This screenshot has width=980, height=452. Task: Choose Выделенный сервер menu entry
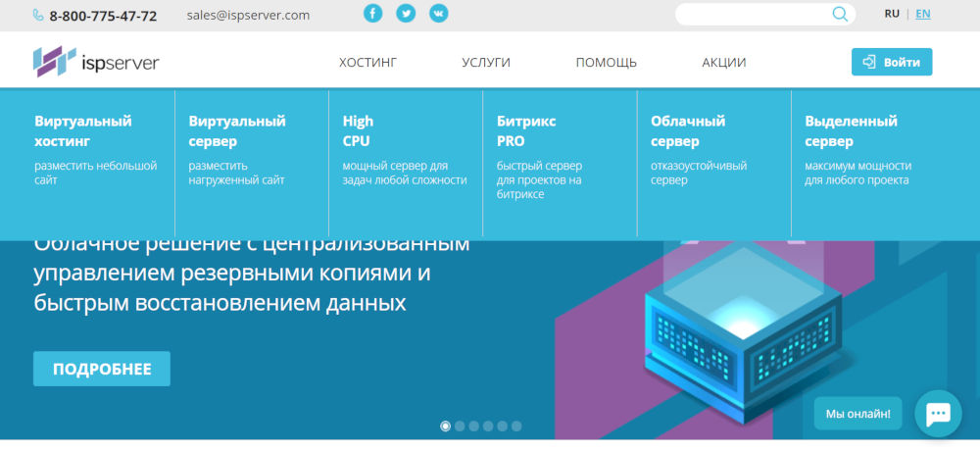pos(851,130)
